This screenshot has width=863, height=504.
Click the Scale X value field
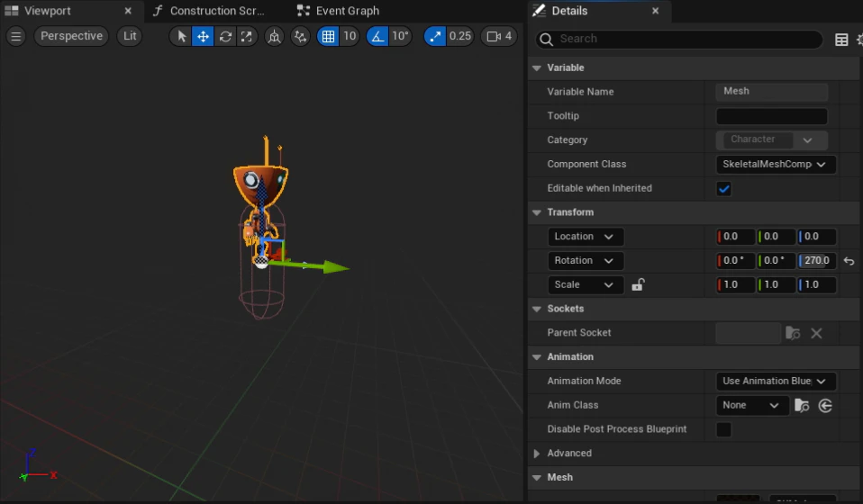click(736, 284)
